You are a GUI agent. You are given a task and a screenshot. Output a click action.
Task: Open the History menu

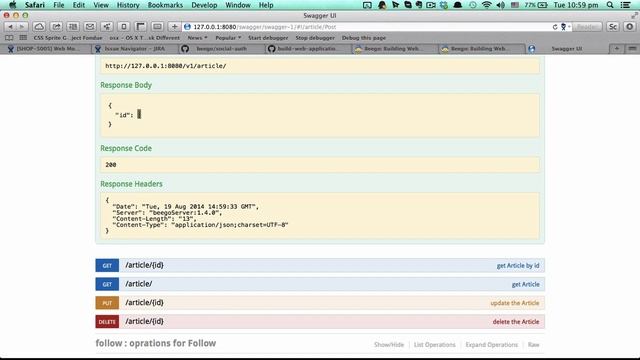pos(128,5)
